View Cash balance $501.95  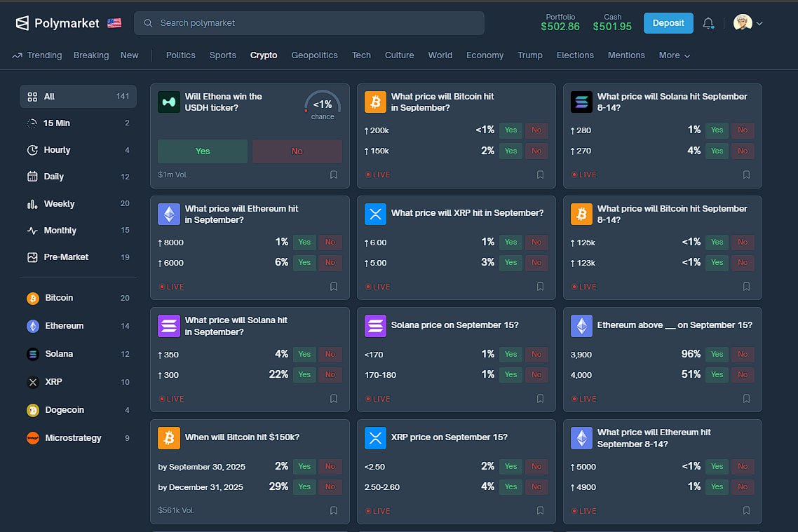[x=612, y=23]
